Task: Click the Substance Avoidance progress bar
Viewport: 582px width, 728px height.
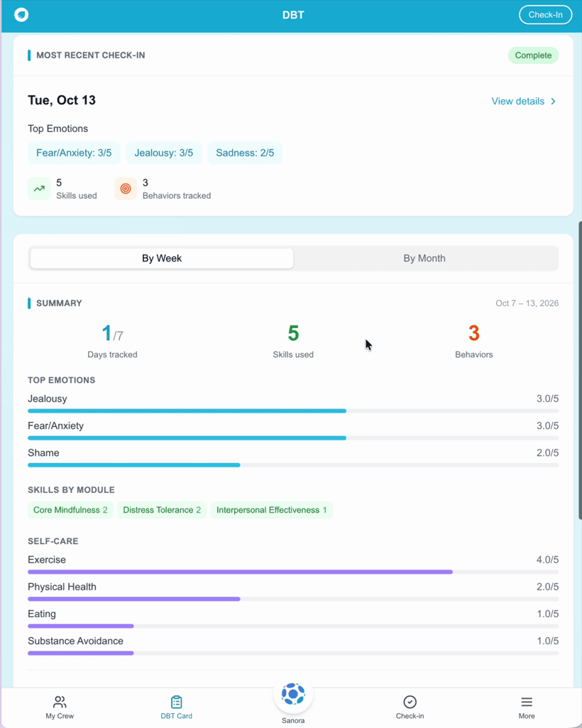Action: [293, 653]
